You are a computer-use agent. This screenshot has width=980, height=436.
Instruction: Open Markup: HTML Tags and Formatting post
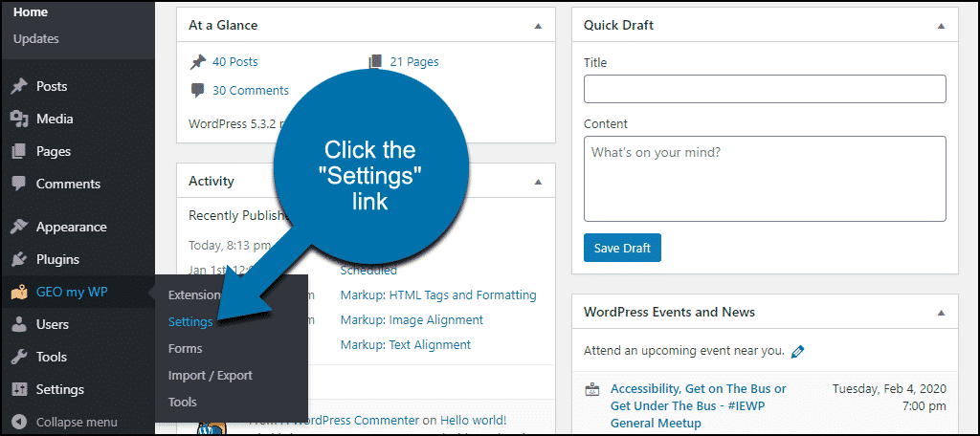438,294
